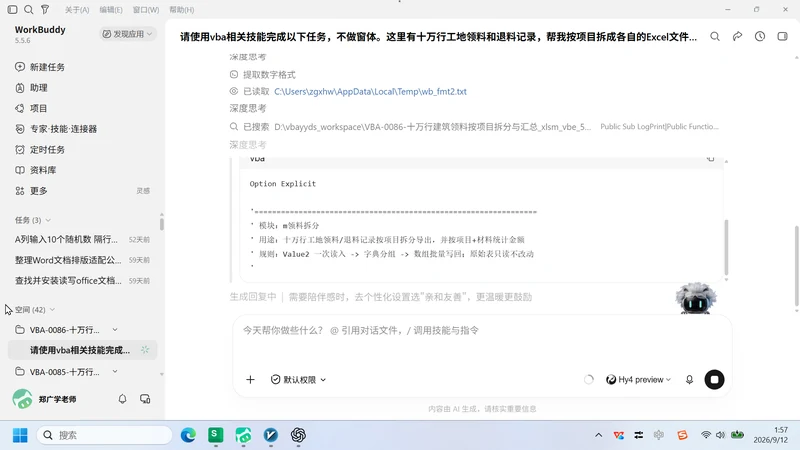Screen dimensions: 800x450
Task: Open the chat/device icon in sidebar footer
Action: pos(145,399)
